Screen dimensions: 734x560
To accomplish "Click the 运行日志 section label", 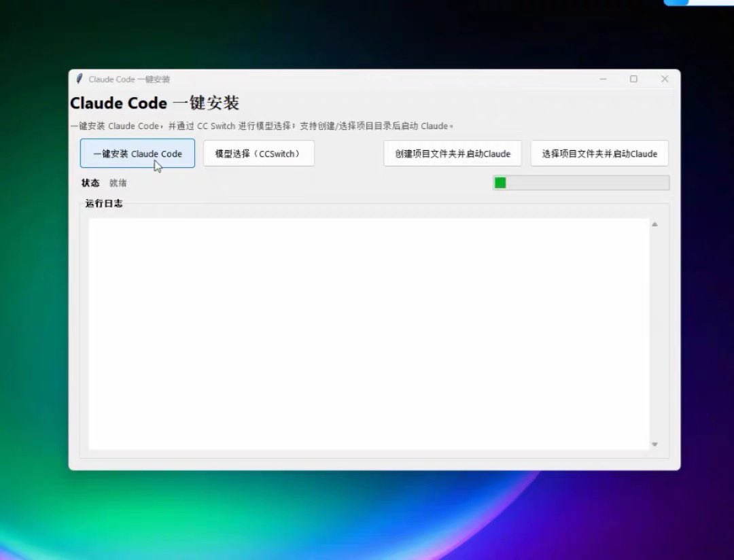I will (x=104, y=203).
